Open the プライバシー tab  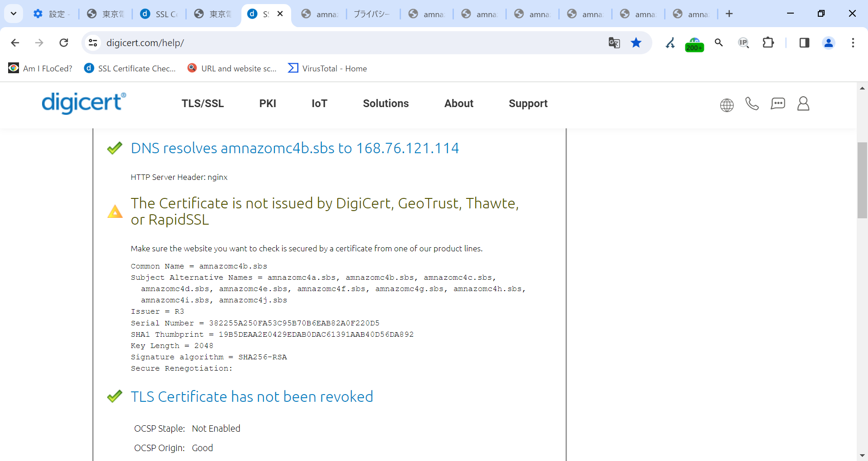pyautogui.click(x=372, y=14)
